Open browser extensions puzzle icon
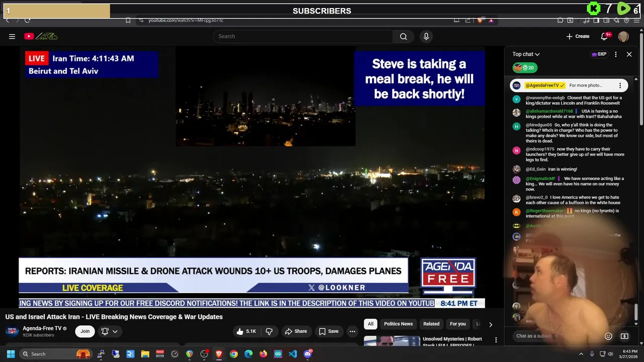Image resolution: width=644 pixels, height=362 pixels. point(560,20)
